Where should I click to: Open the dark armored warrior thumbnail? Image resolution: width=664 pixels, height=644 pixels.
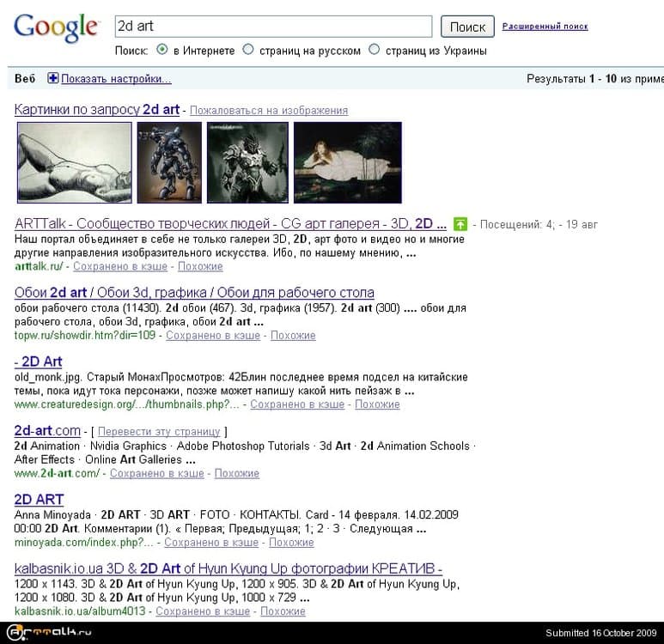click(x=247, y=162)
